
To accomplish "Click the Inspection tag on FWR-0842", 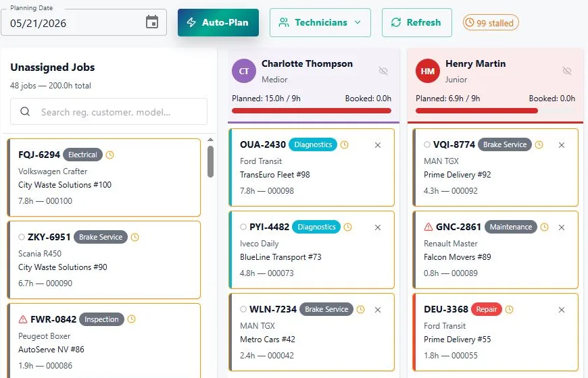I will click(x=101, y=319).
